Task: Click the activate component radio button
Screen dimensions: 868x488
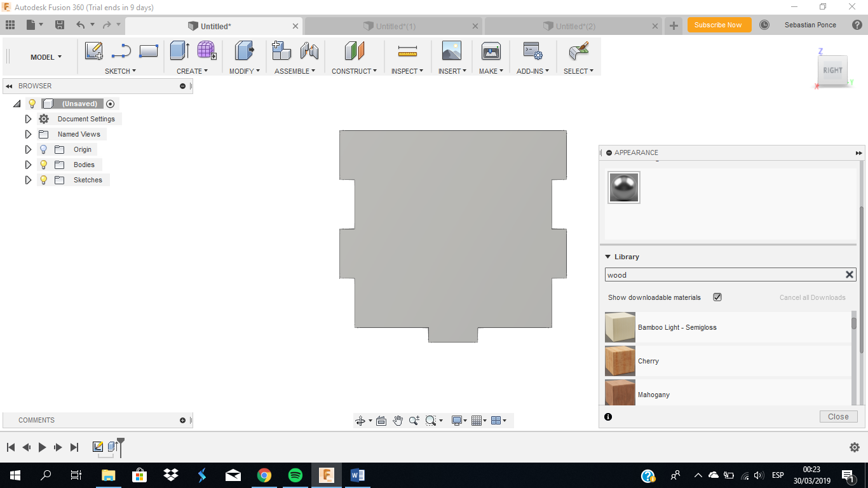Action: tap(111, 104)
